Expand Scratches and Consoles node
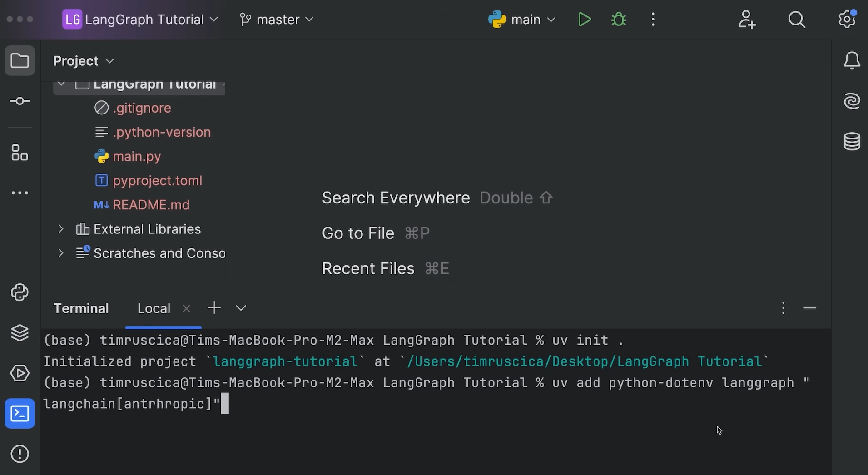868x475 pixels. [x=61, y=253]
